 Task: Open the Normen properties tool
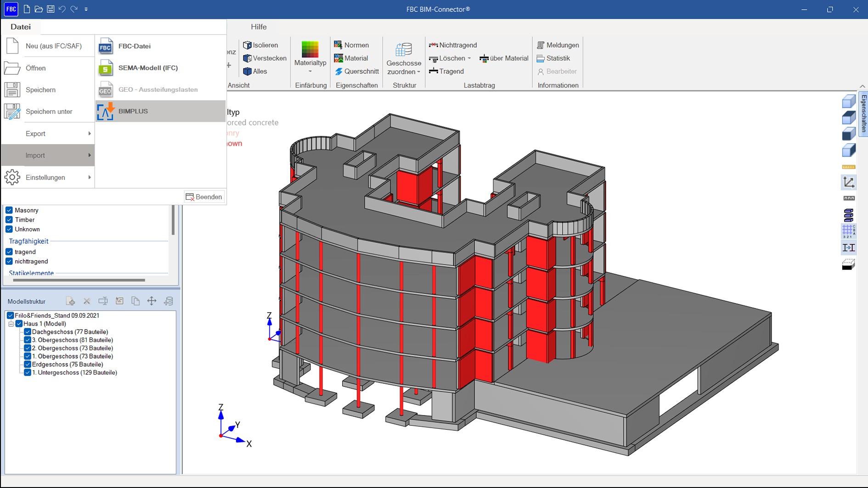[351, 45]
